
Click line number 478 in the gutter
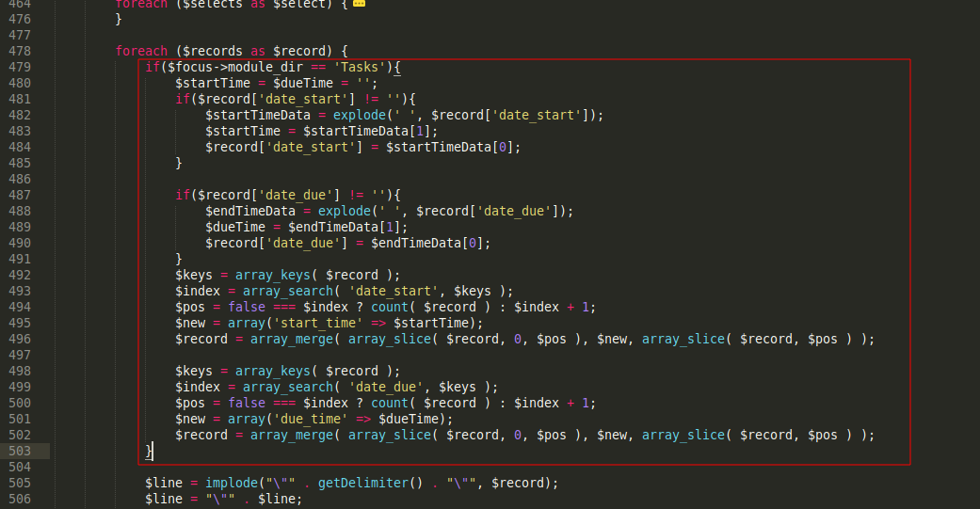click(20, 51)
